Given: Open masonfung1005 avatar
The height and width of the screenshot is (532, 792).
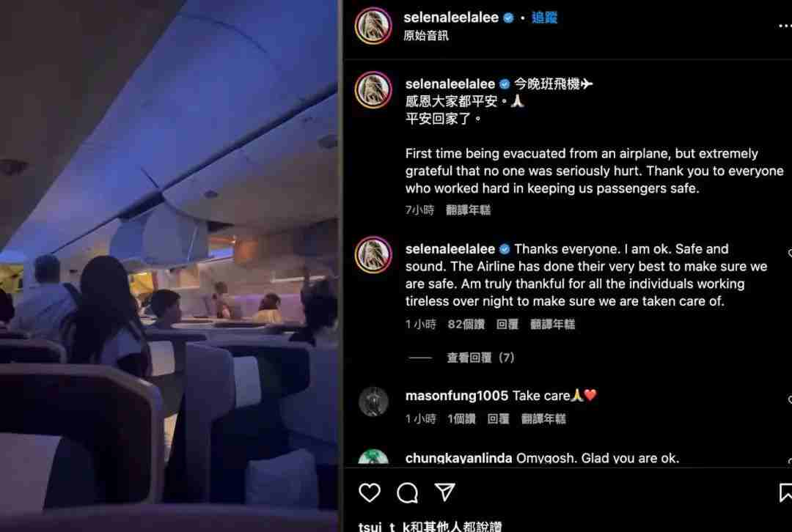Looking at the screenshot, I should tap(373, 402).
